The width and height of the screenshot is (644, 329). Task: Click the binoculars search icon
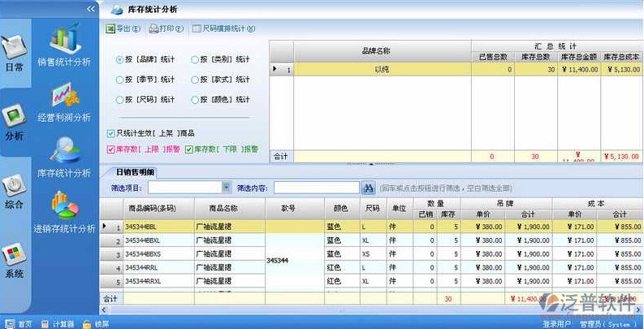[x=368, y=188]
